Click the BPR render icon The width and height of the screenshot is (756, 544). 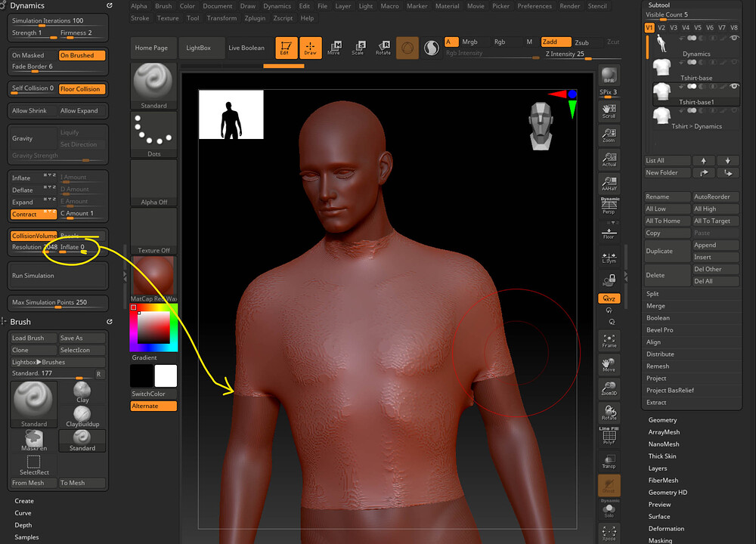[x=609, y=75]
